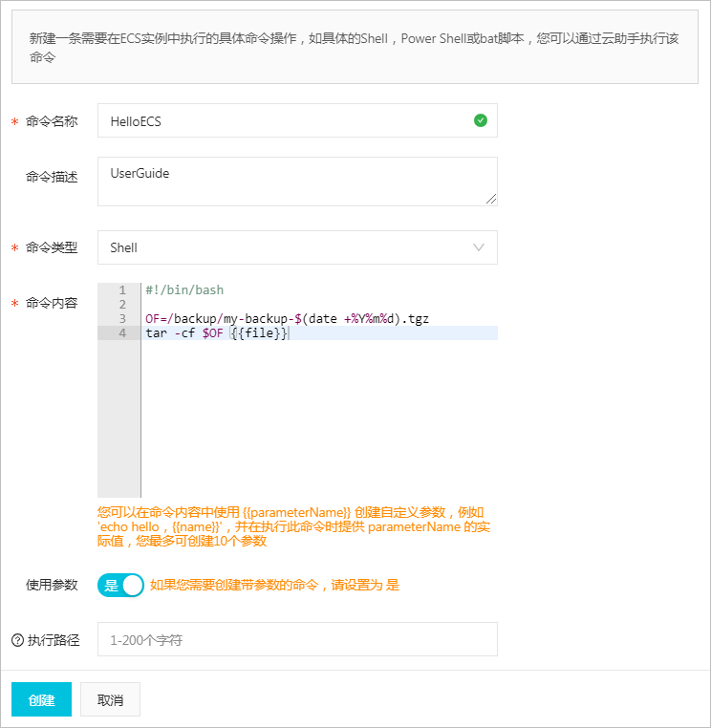Screen dimensions: 711x728
Task: Click the green validation checkmark icon
Action: pos(480,120)
